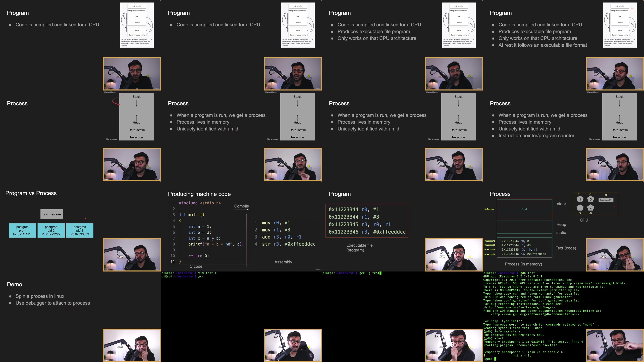Image resolution: width=644 pixels, height=362 pixels.
Task: Click the 'Program vs Process' slide title
Action: (x=31, y=193)
